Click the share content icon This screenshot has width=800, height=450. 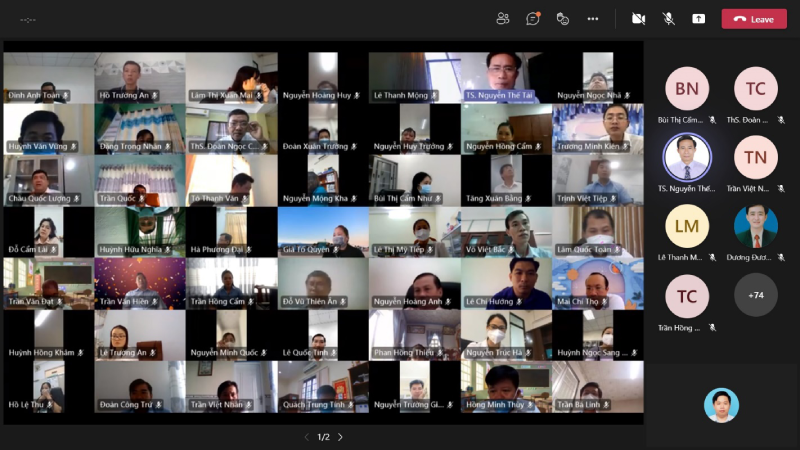coord(698,18)
